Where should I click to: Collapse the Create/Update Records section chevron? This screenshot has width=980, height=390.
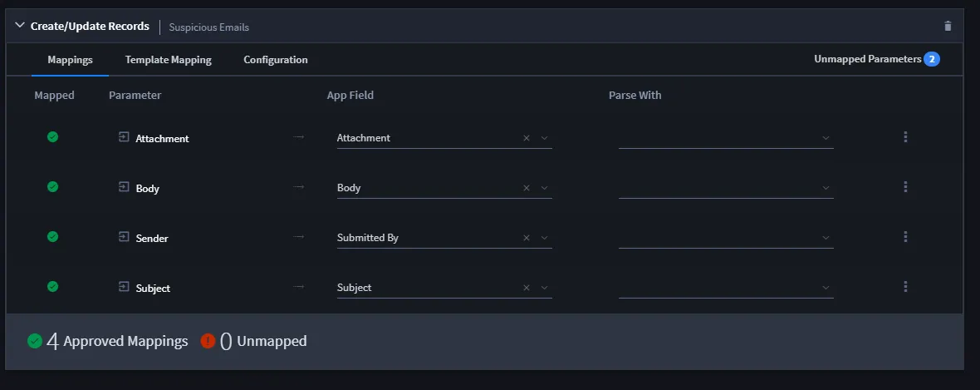(19, 26)
